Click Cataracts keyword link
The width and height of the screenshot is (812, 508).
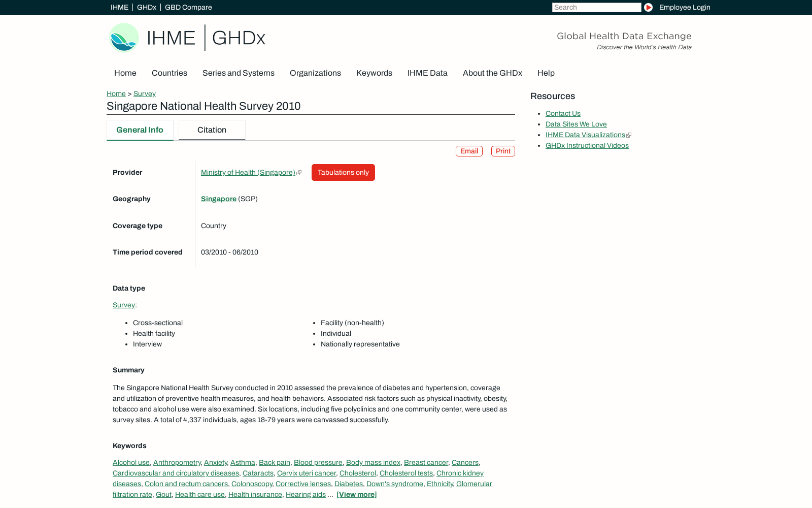258,473
